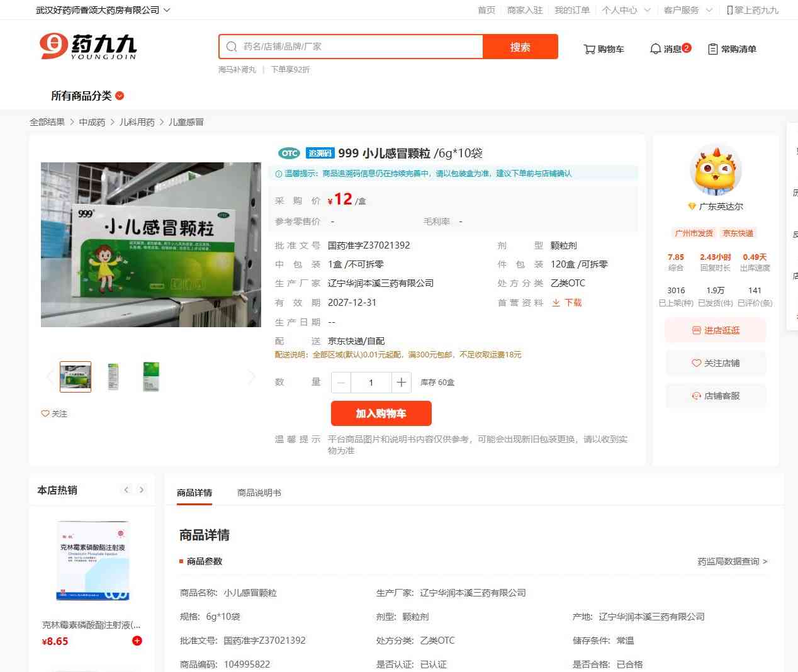This screenshot has width=798, height=672.
Task: Click the mobile app 掌上药九九 icon
Action: coord(729,10)
